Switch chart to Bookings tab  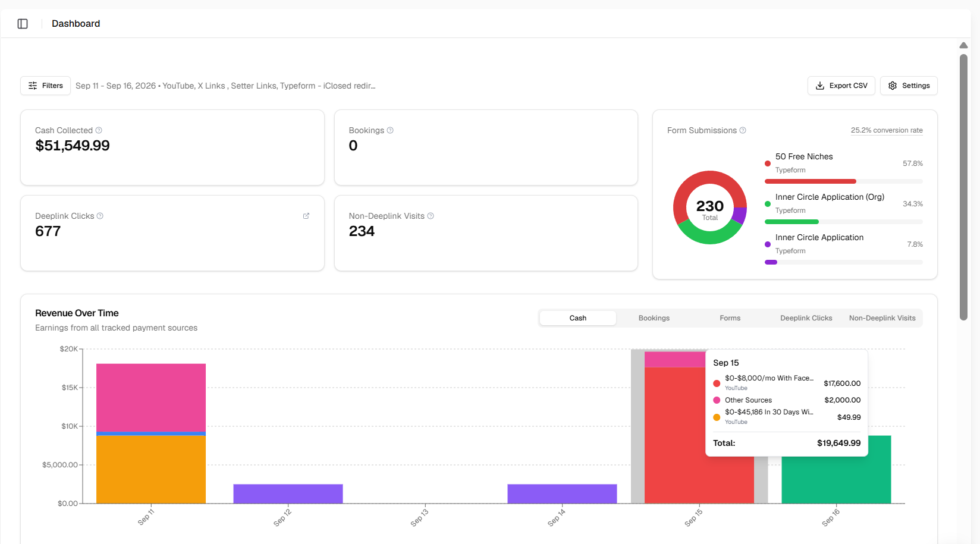654,318
